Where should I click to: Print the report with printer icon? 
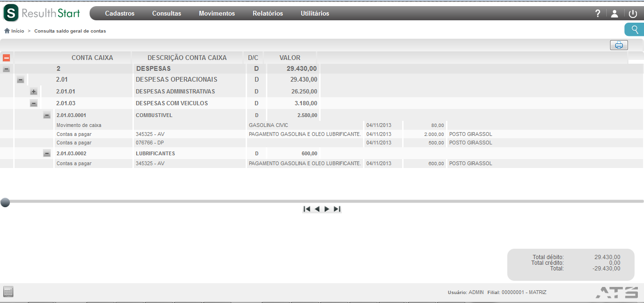tap(619, 45)
